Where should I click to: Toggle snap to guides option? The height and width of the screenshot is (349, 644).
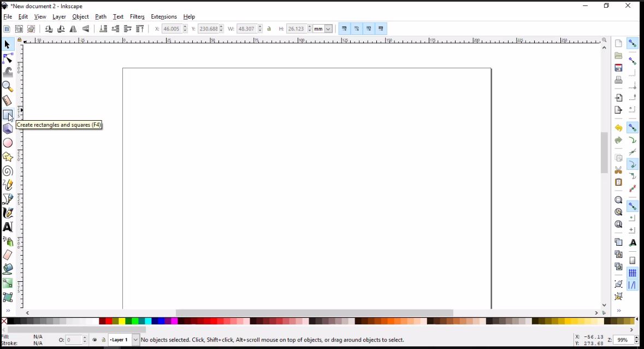pyautogui.click(x=633, y=285)
